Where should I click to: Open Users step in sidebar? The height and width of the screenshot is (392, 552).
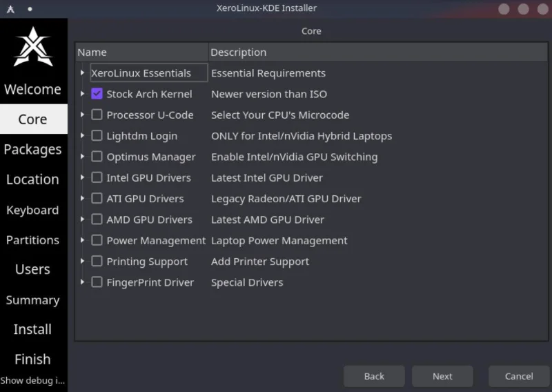(x=32, y=269)
